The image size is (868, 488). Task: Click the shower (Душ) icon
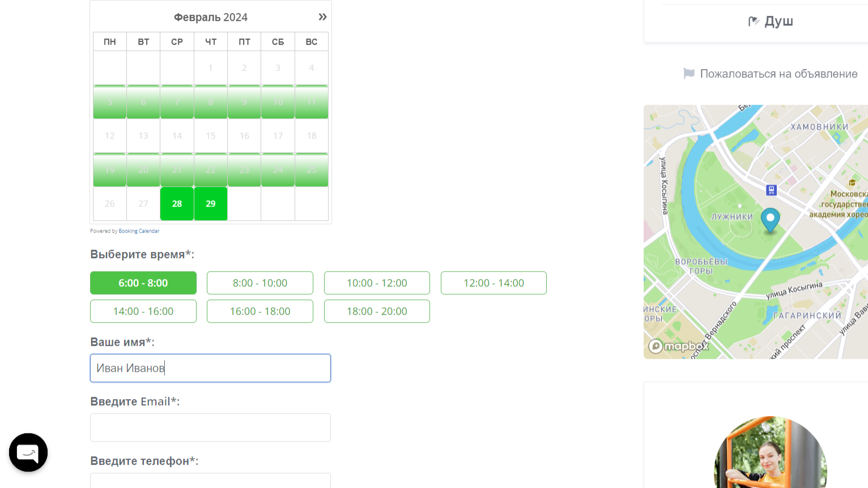pos(754,22)
